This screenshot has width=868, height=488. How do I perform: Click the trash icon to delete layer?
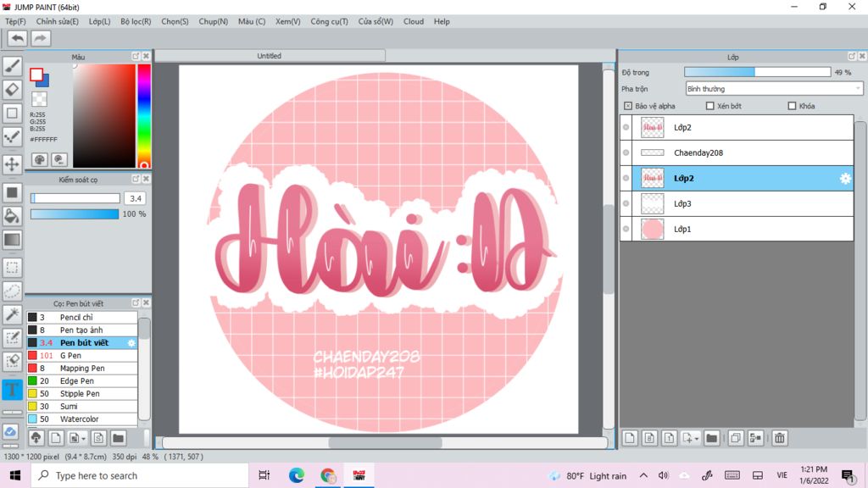[780, 438]
